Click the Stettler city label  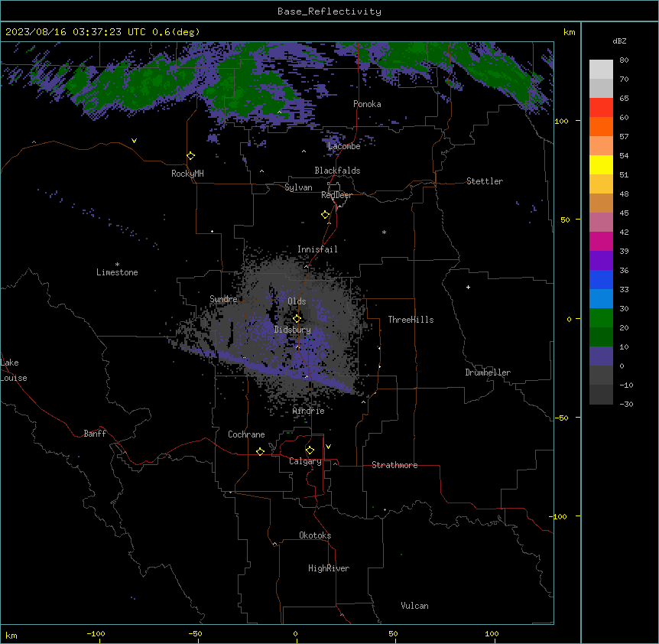click(485, 181)
